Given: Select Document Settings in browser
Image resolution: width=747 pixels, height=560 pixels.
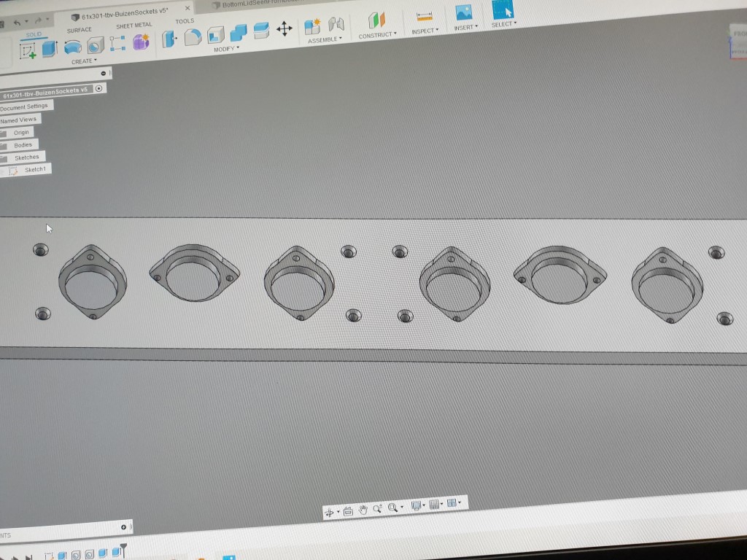Looking at the screenshot, I should tap(24, 106).
